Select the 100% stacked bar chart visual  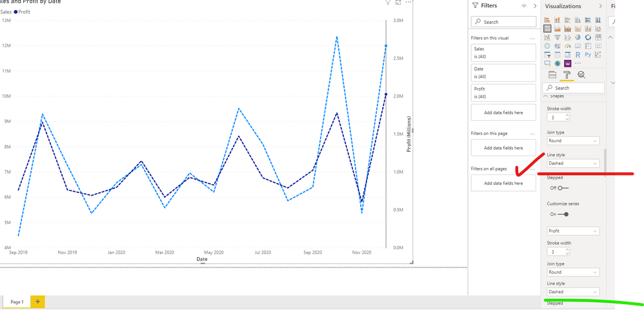click(x=588, y=20)
